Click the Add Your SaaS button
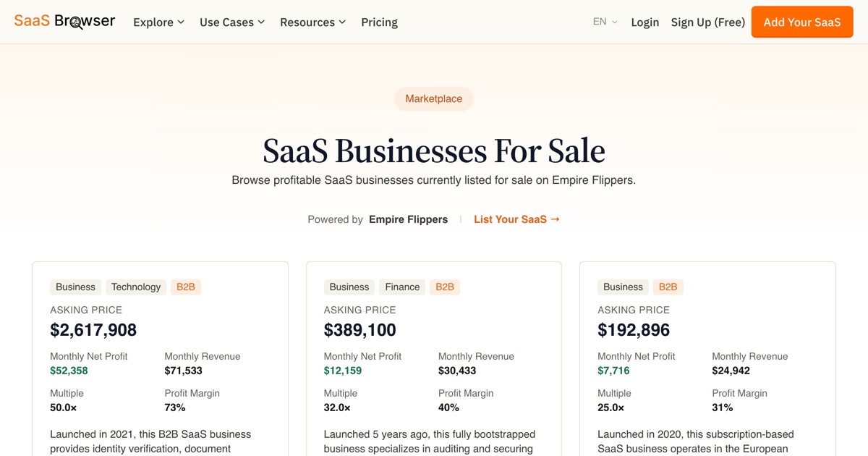 pos(802,22)
